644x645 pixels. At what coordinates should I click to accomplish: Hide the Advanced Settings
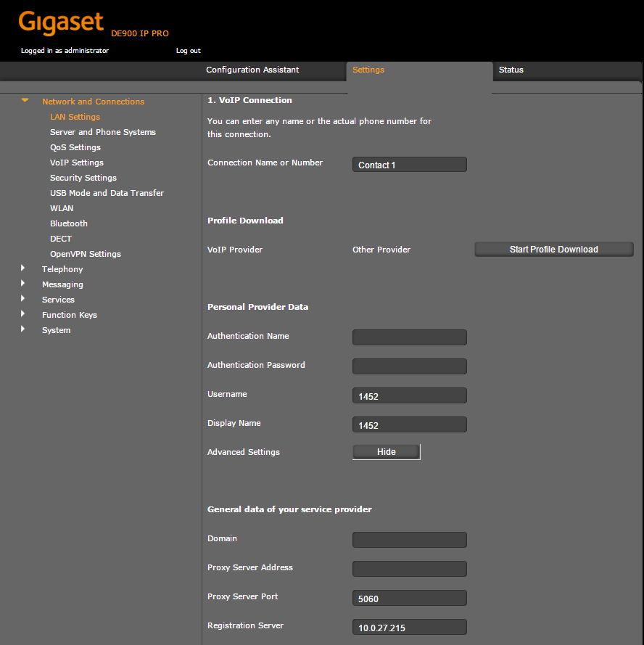(x=386, y=452)
